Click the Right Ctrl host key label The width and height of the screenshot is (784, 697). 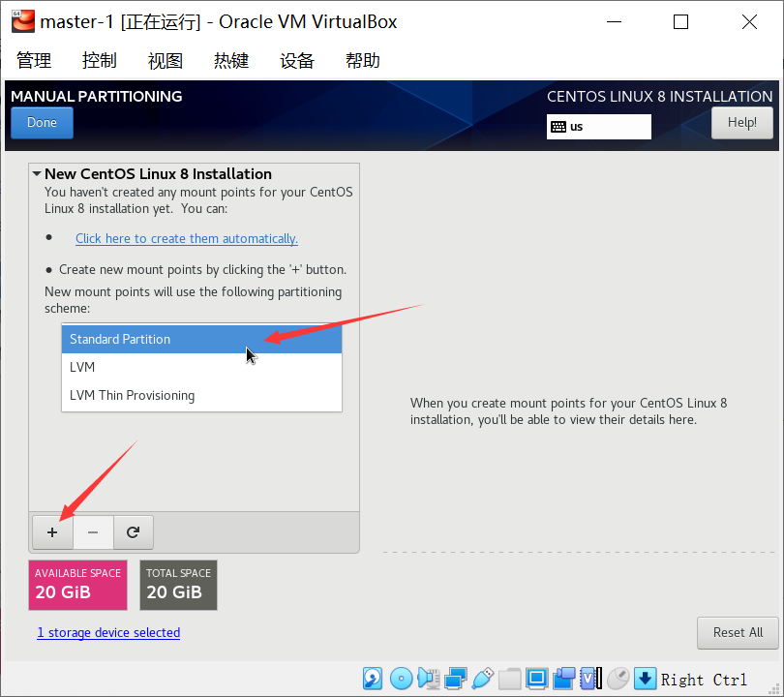click(x=704, y=680)
